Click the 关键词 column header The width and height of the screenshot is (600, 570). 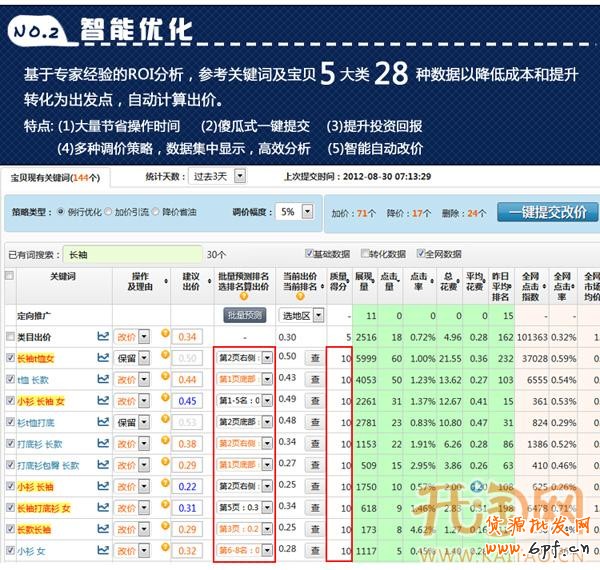click(x=62, y=275)
